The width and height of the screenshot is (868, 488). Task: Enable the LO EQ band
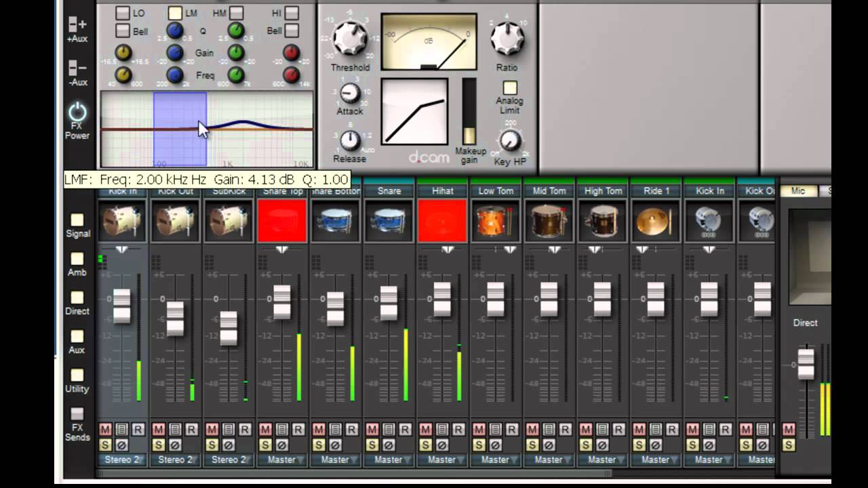[x=122, y=13]
